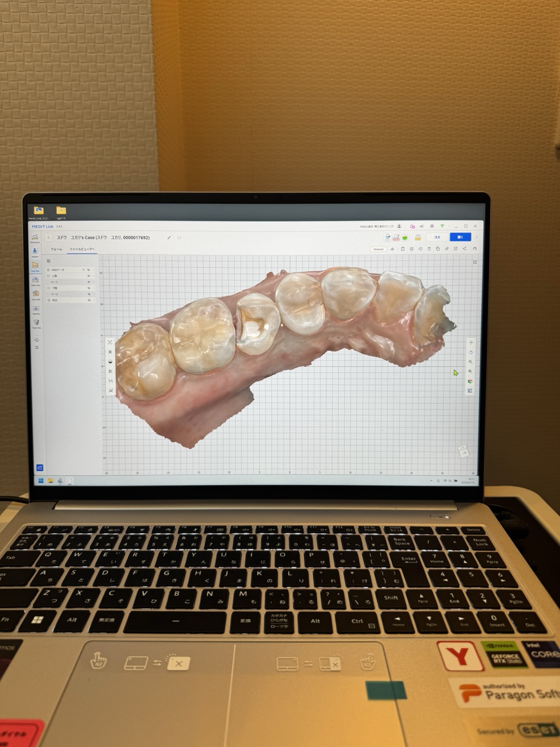Expand the RAWデータ tree node

(49, 270)
